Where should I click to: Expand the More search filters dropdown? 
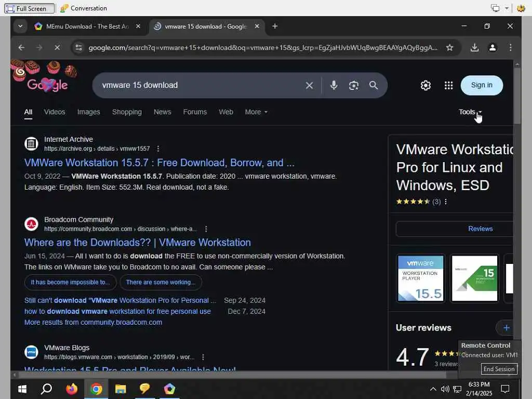tap(256, 112)
